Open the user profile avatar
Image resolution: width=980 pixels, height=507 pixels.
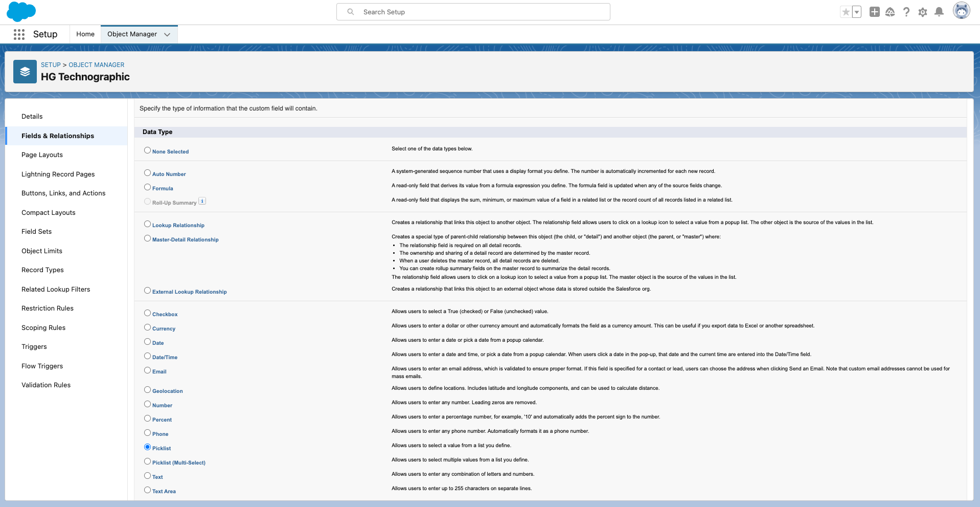962,11
